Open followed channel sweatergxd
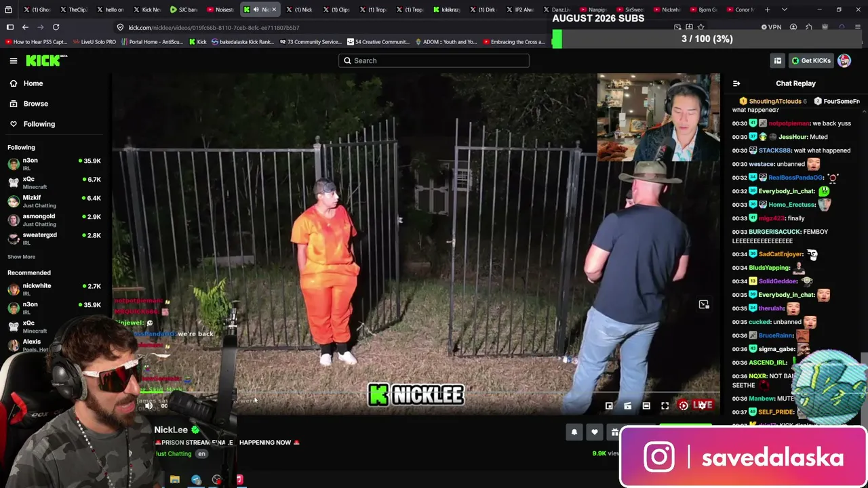868x488 pixels. click(54, 238)
